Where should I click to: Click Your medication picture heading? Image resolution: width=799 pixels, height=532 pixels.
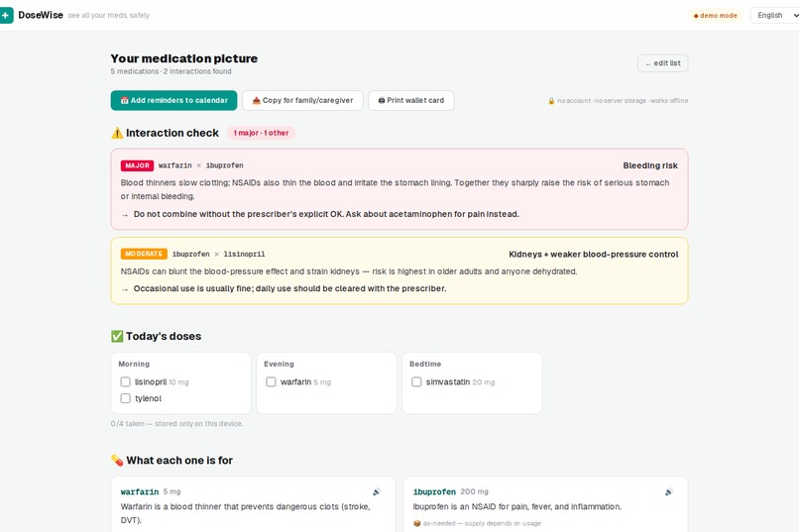click(184, 58)
